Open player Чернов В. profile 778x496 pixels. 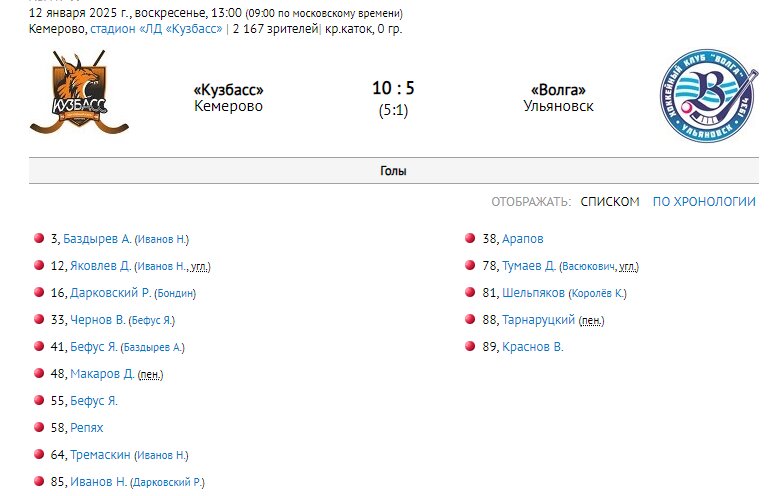coord(98,320)
